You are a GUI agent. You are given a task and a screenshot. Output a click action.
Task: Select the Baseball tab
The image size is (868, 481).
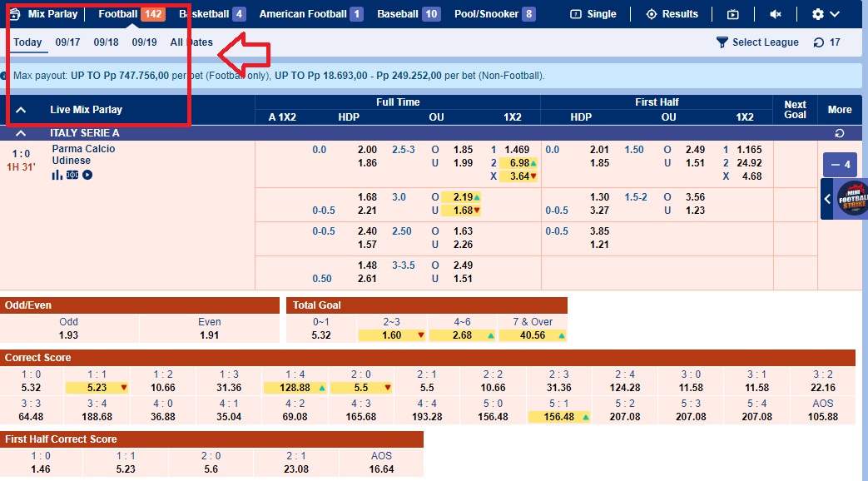409,14
